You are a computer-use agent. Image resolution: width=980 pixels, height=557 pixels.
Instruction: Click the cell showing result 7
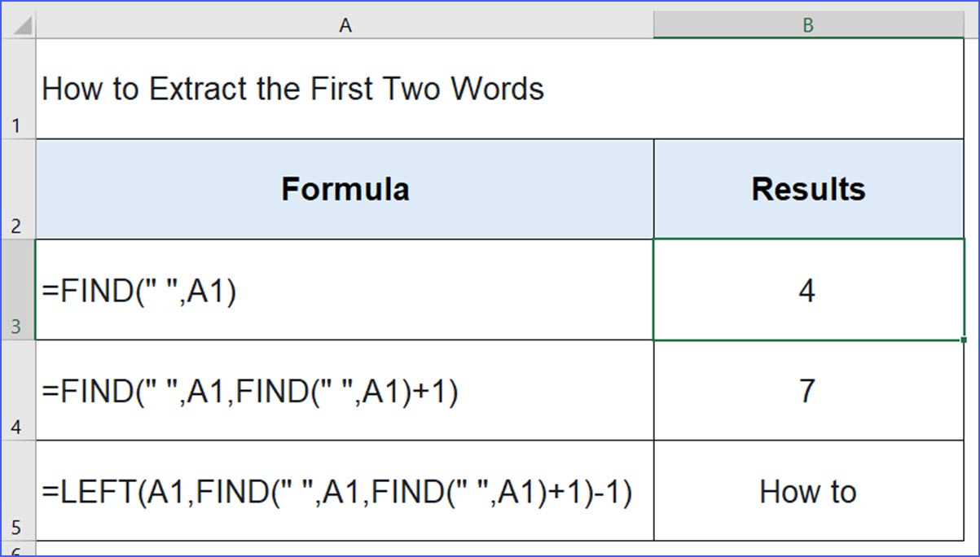pos(808,391)
